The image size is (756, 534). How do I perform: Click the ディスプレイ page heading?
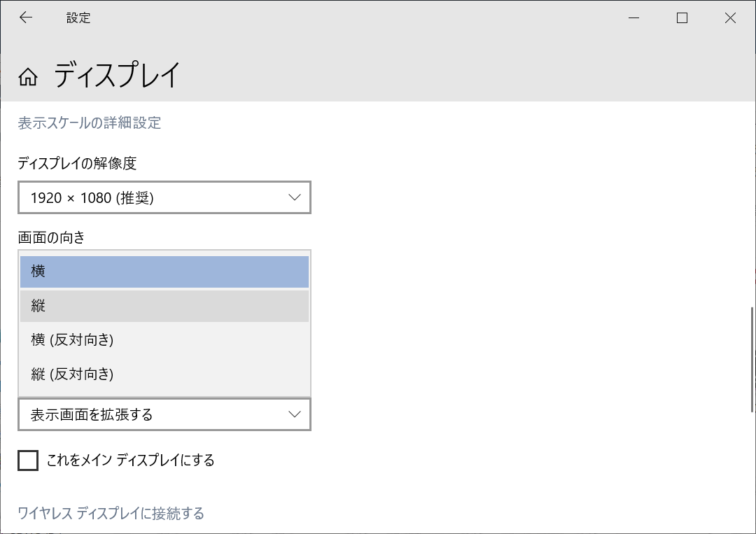pyautogui.click(x=119, y=74)
